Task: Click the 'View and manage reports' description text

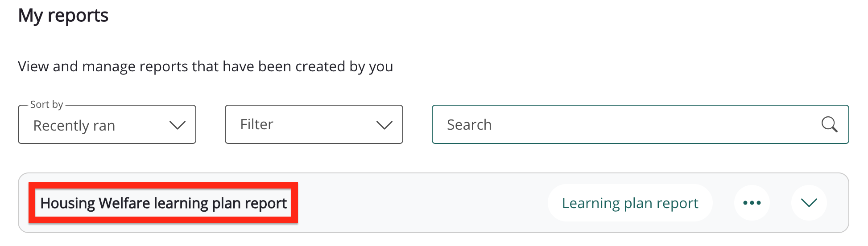Action: 205,66
